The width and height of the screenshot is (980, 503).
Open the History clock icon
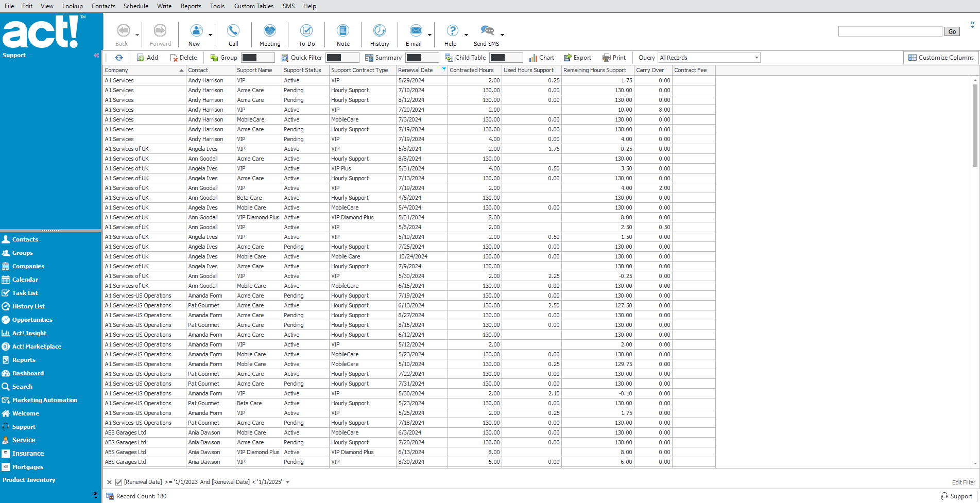click(x=380, y=30)
